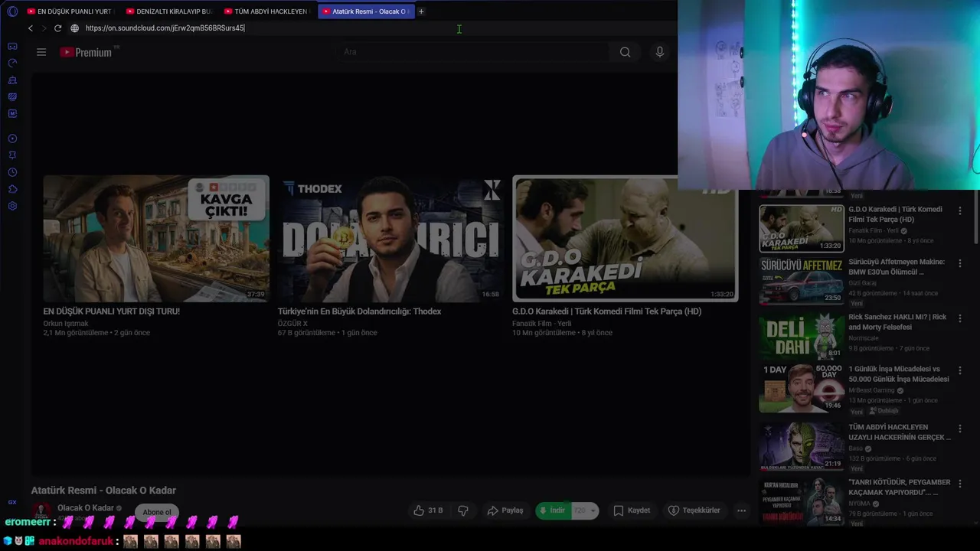Open the GX Mods icon in sidebar
Viewport: 980px width, 551px height.
coord(12,97)
